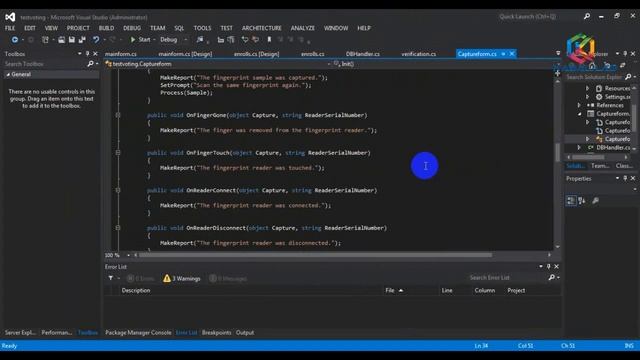Screen dimensions: 640x360
Task: Open the Output tab
Action: [245, 333]
